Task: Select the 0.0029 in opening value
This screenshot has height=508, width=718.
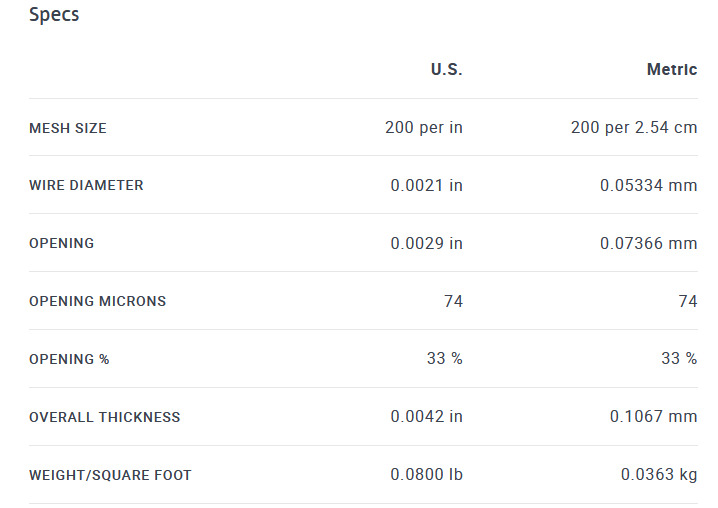Action: 426,243
